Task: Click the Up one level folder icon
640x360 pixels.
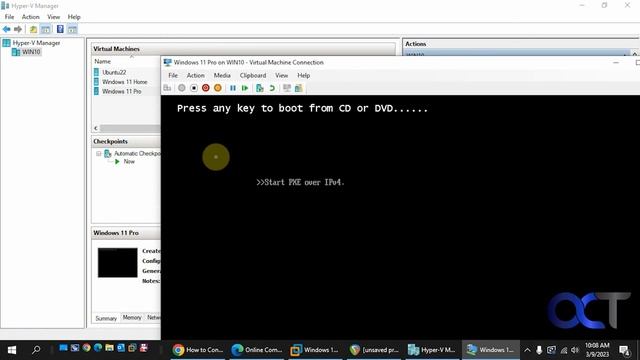Action: click(x=33, y=29)
